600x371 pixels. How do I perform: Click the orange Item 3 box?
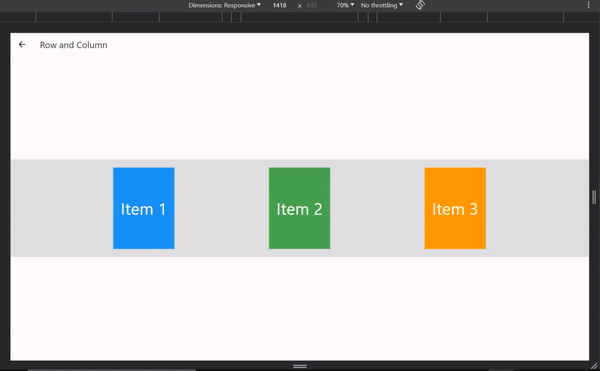click(455, 208)
